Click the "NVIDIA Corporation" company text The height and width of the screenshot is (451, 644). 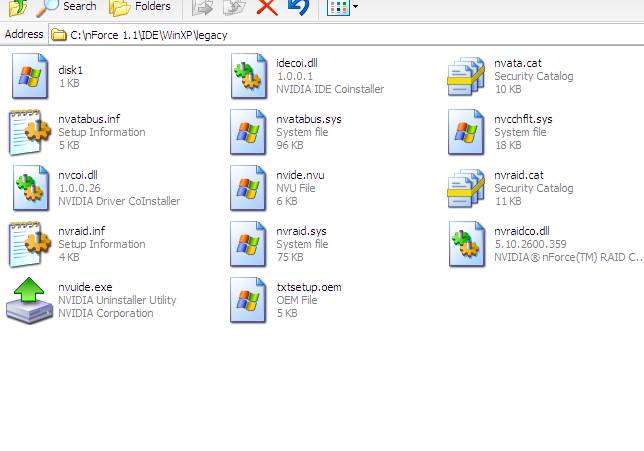pos(106,313)
